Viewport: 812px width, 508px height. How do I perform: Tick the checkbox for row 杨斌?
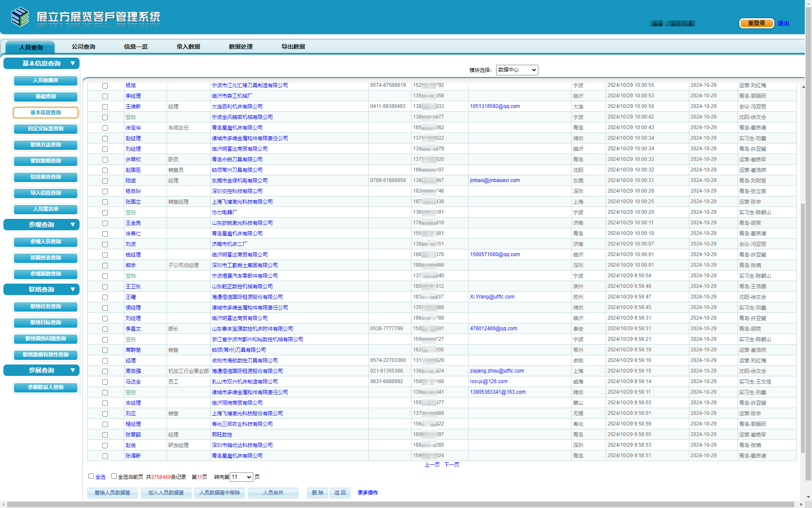click(105, 86)
